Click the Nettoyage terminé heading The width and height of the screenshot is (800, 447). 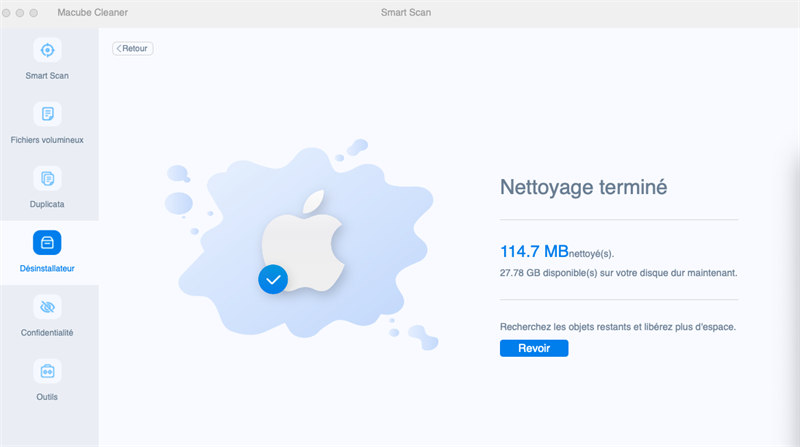(583, 187)
